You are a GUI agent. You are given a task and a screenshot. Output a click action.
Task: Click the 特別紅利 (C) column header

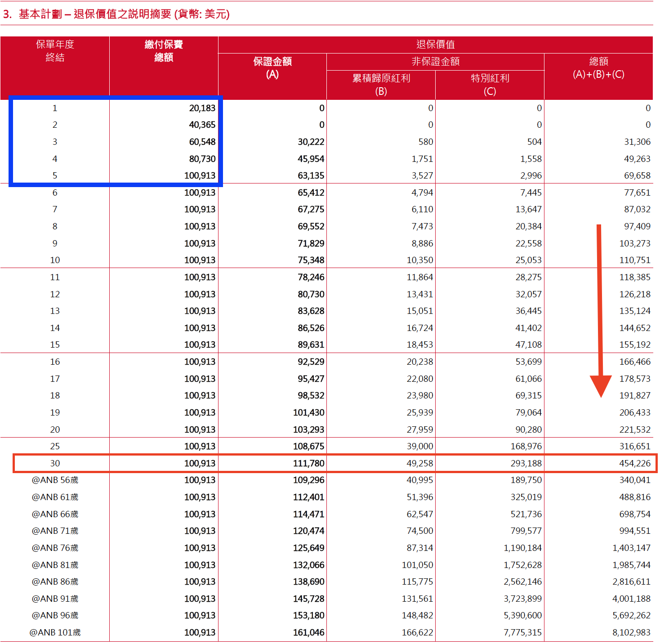click(x=490, y=85)
